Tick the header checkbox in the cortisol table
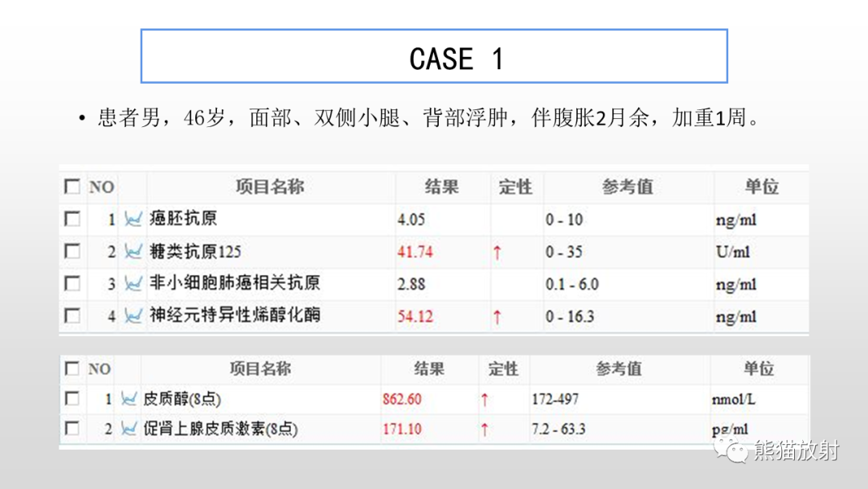868x489 pixels. click(x=72, y=368)
